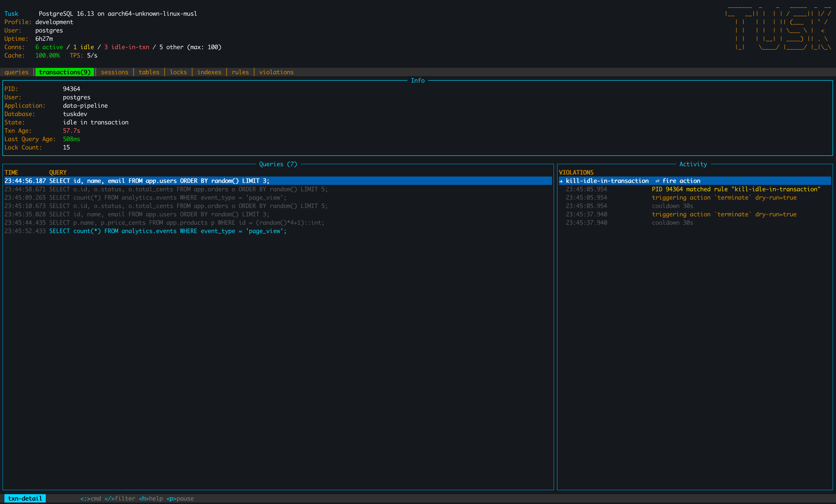
Task: Click the '3 idle-in-txn' count
Action: [126, 47]
